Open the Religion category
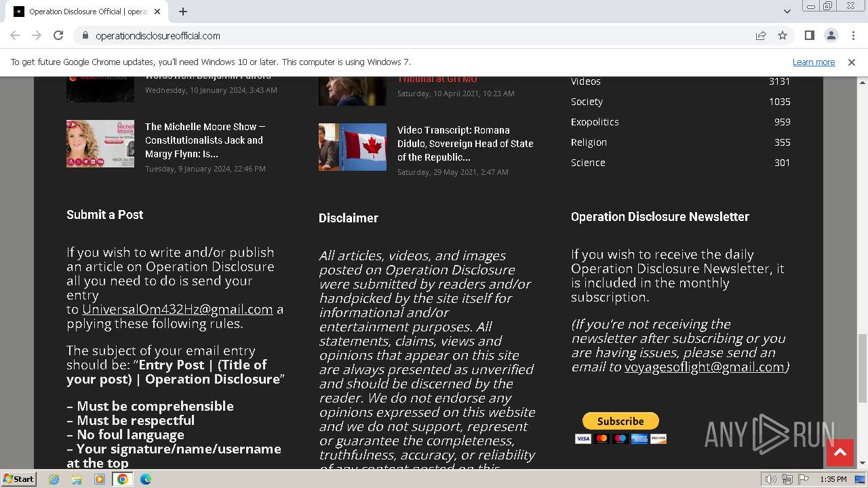Image resolution: width=868 pixels, height=488 pixels. (x=589, y=142)
